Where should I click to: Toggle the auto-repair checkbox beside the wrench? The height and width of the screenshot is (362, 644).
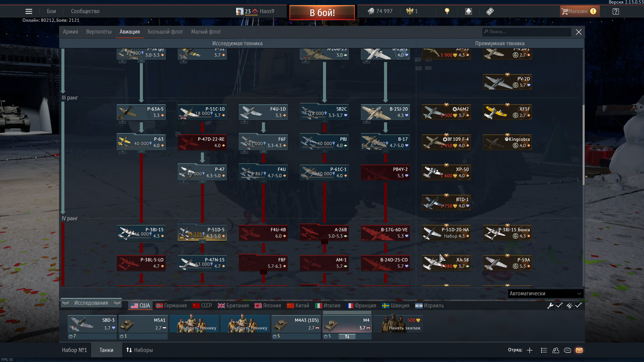coord(559,306)
